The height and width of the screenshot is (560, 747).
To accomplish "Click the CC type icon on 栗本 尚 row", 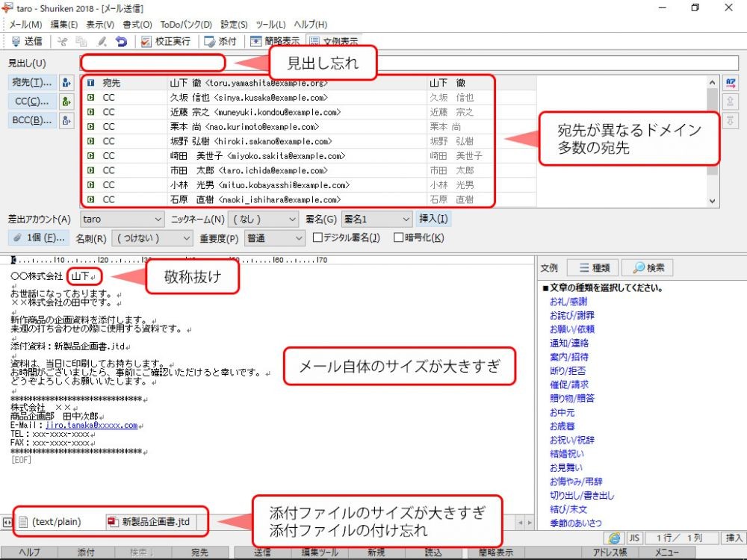I will point(91,127).
